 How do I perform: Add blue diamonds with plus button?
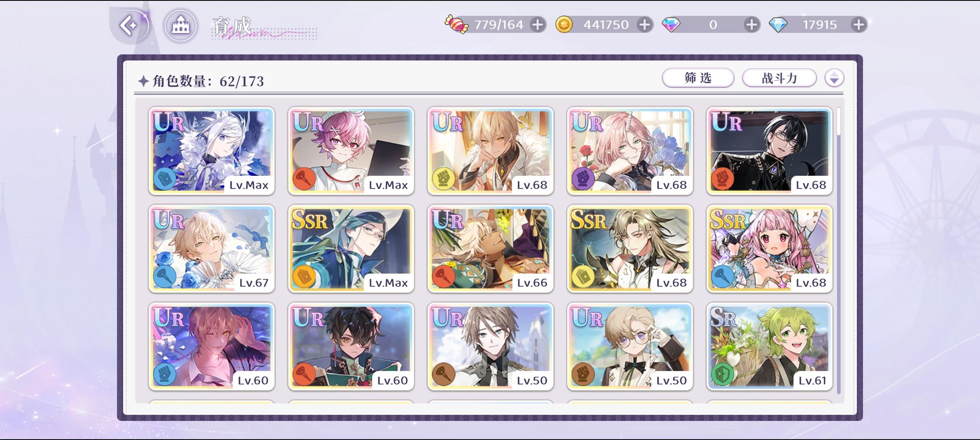pos(859,25)
